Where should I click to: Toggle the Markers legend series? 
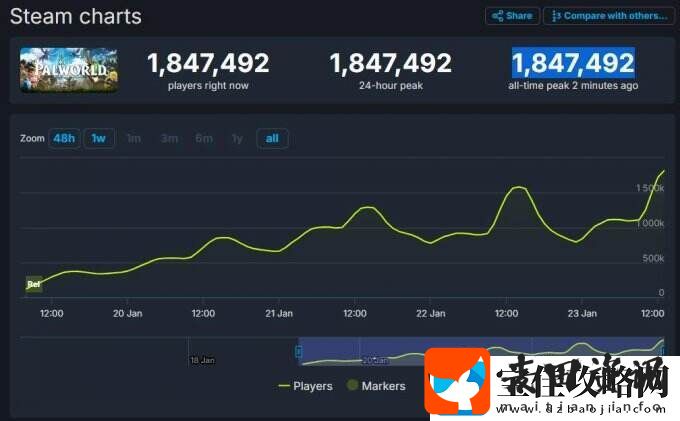click(x=376, y=385)
